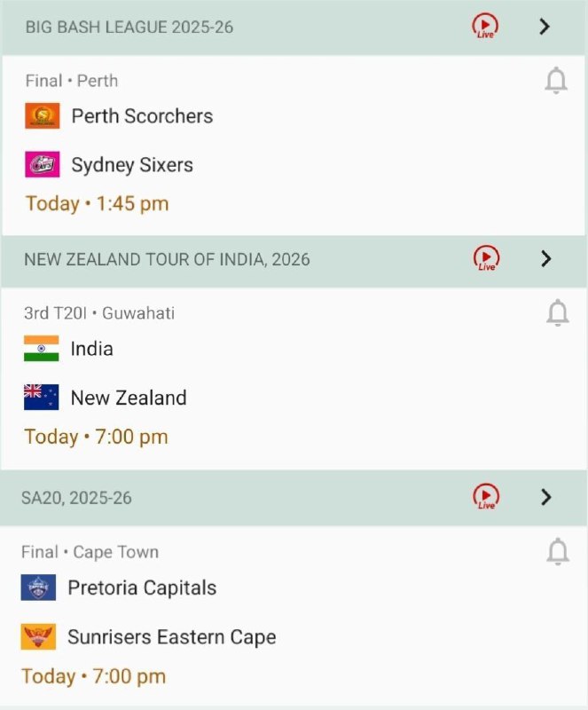Open the BIG BASH LEAGUE 2025-26 header
Image resolution: width=588 pixels, height=710 pixels.
[129, 28]
